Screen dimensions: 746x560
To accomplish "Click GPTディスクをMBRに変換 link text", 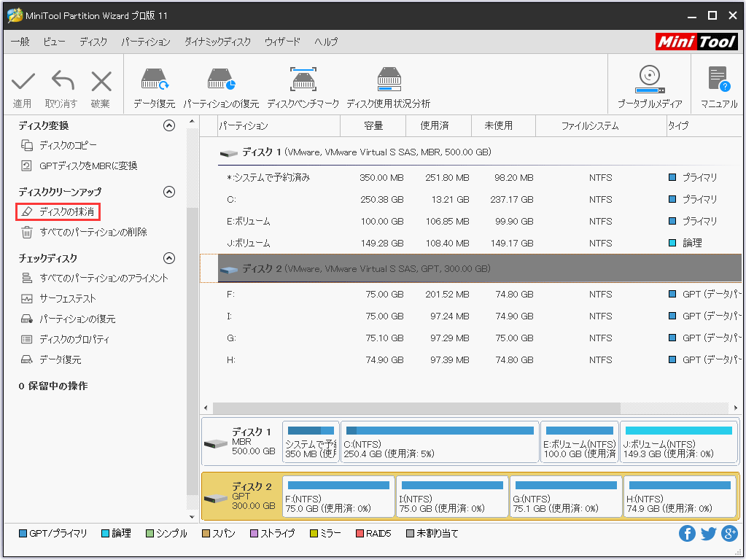I will 88,166.
